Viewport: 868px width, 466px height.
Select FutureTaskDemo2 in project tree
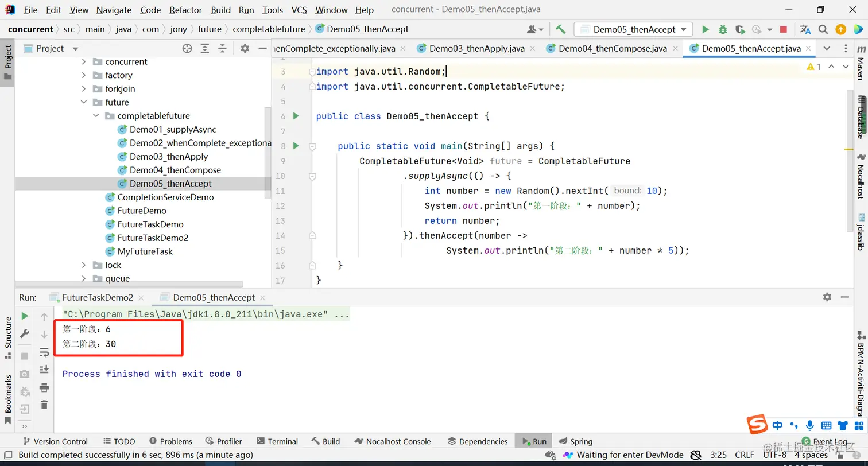[153, 238]
